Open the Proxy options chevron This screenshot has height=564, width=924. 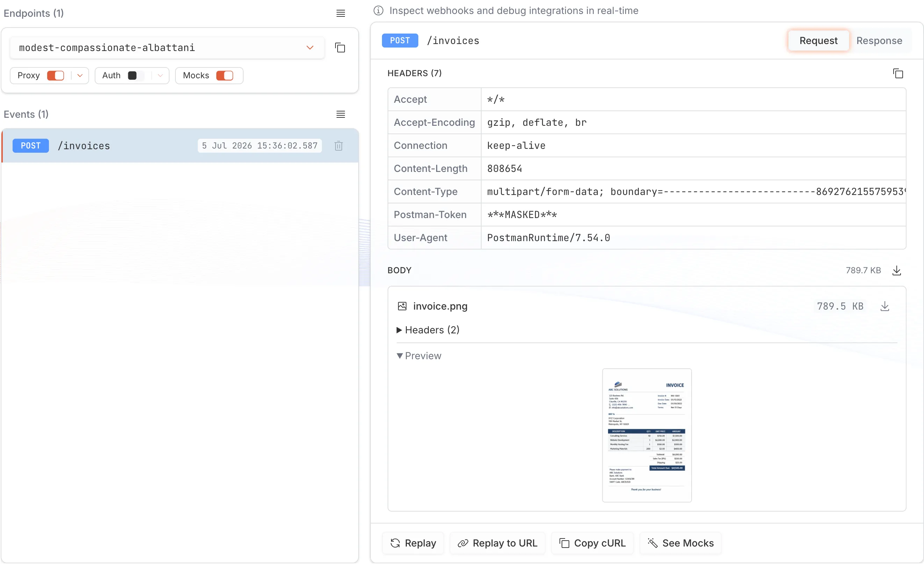pyautogui.click(x=80, y=76)
